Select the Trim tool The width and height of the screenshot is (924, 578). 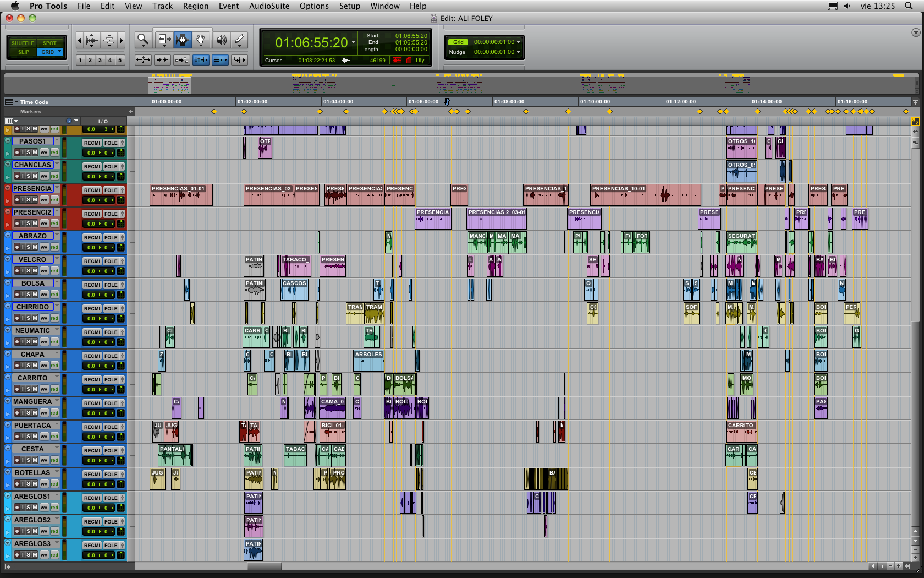163,40
